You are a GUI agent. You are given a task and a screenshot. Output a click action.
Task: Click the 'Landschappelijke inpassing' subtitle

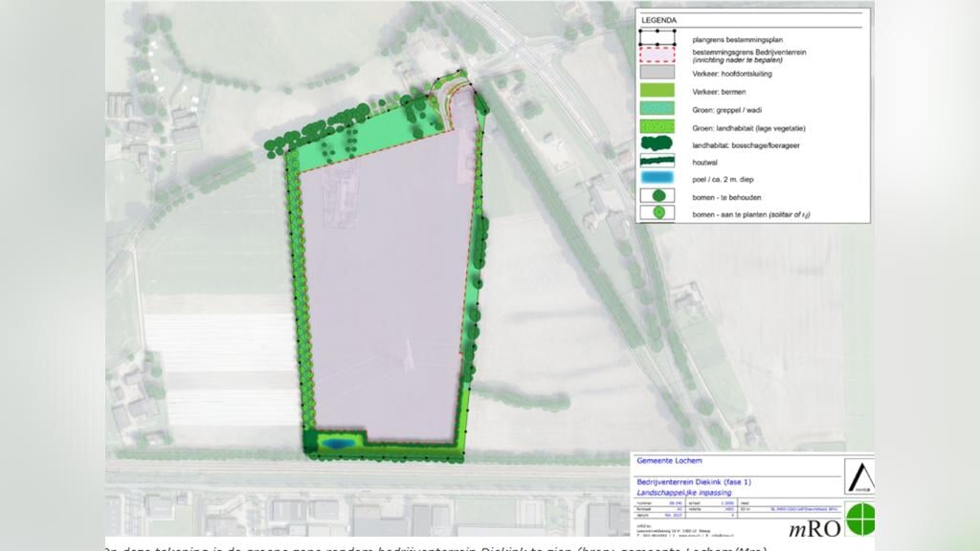tap(683, 493)
